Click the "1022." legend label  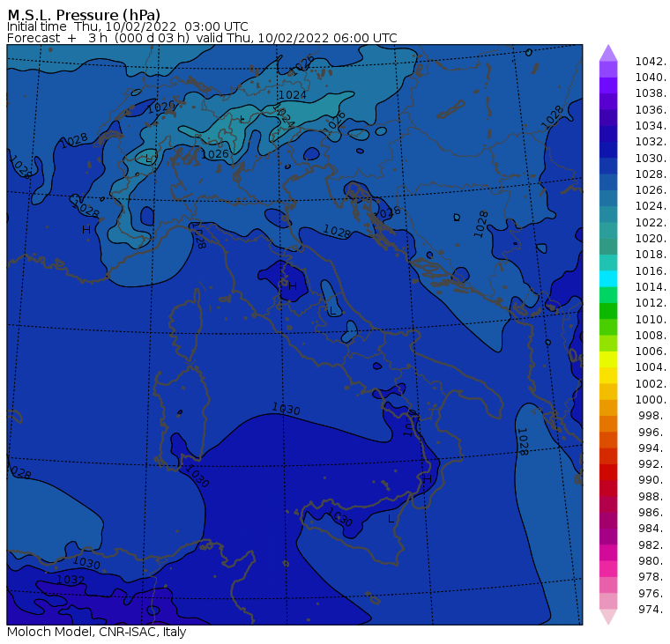651,223
